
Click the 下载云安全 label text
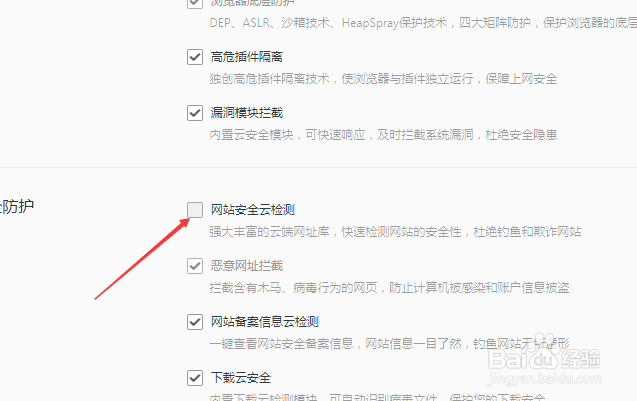[x=240, y=378]
